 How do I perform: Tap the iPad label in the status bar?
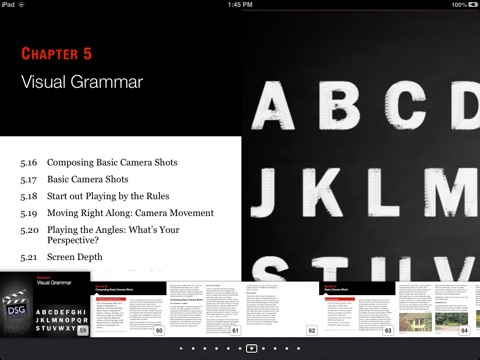point(8,4)
